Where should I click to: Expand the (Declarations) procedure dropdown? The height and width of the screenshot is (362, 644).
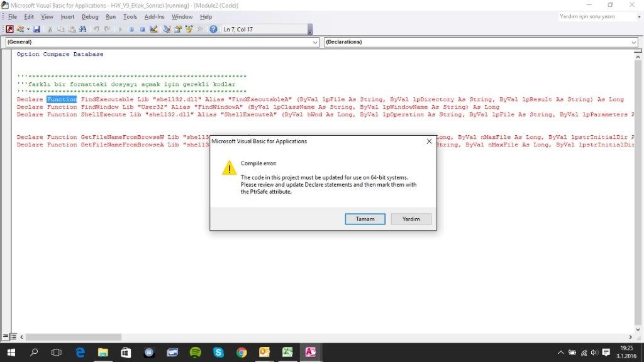pos(633,42)
